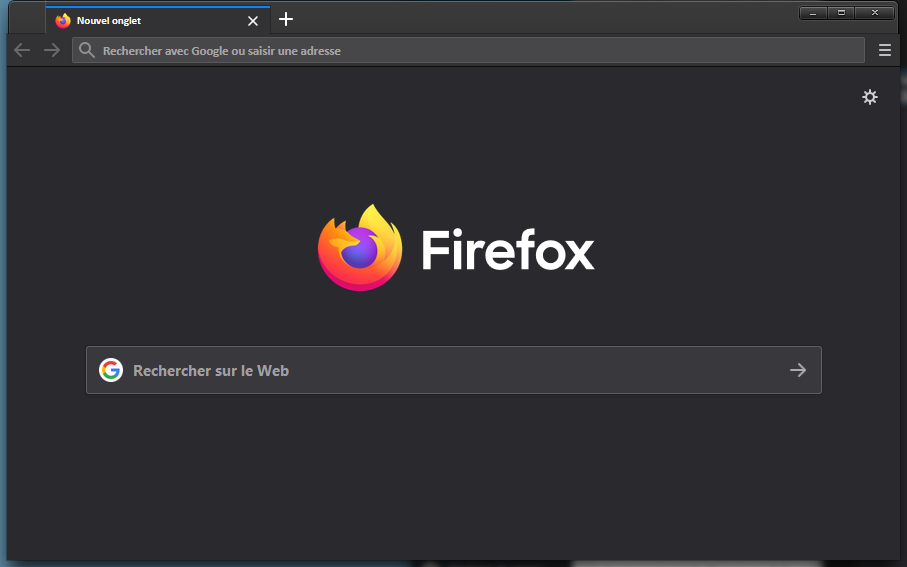The height and width of the screenshot is (567, 907).
Task: Click the magnifier icon in address bar
Action: point(87,50)
